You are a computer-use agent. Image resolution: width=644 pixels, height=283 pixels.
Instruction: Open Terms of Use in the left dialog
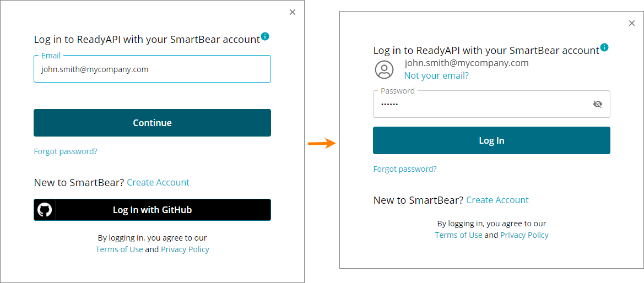(119, 249)
